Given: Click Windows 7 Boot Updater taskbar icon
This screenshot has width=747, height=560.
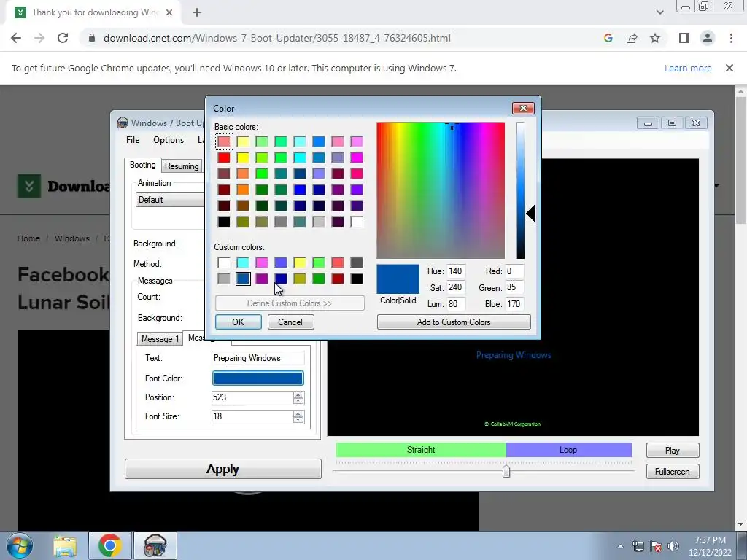Looking at the screenshot, I should tap(155, 545).
